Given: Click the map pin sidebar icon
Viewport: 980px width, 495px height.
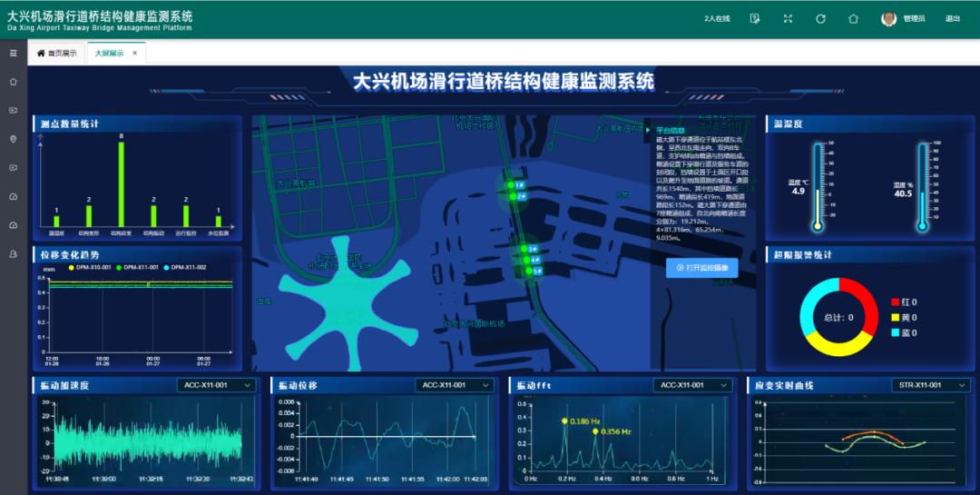Looking at the screenshot, I should pyautogui.click(x=13, y=139).
